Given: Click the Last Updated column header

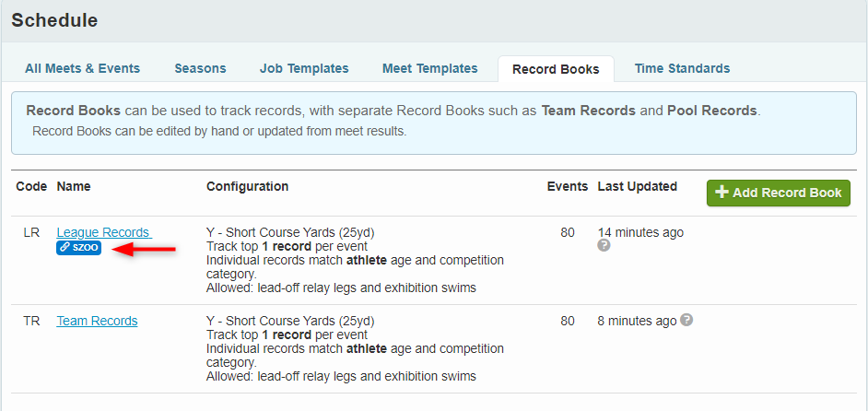Looking at the screenshot, I should point(637,186).
